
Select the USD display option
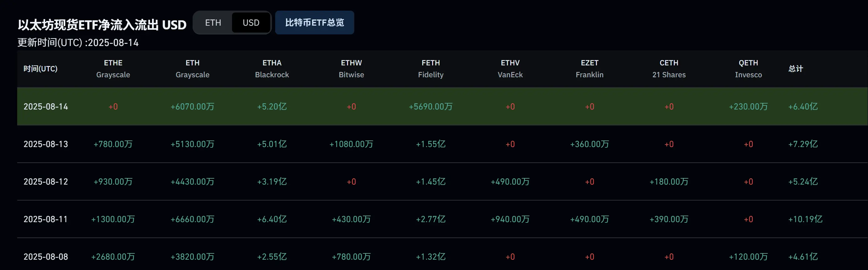click(251, 23)
